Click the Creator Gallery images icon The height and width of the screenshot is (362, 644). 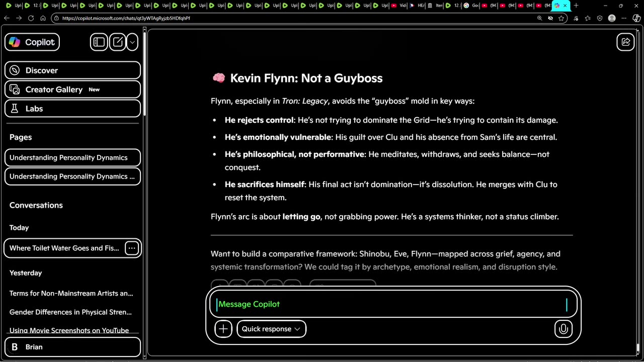coord(15,89)
